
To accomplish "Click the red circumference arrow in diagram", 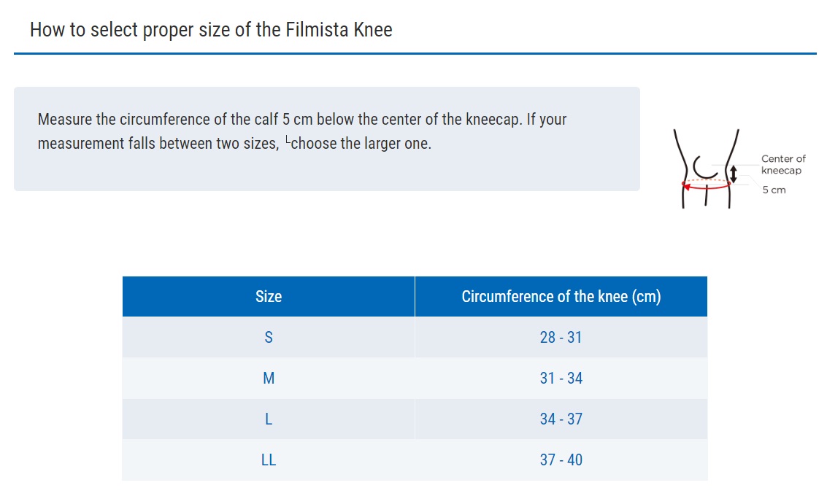I will [x=706, y=187].
